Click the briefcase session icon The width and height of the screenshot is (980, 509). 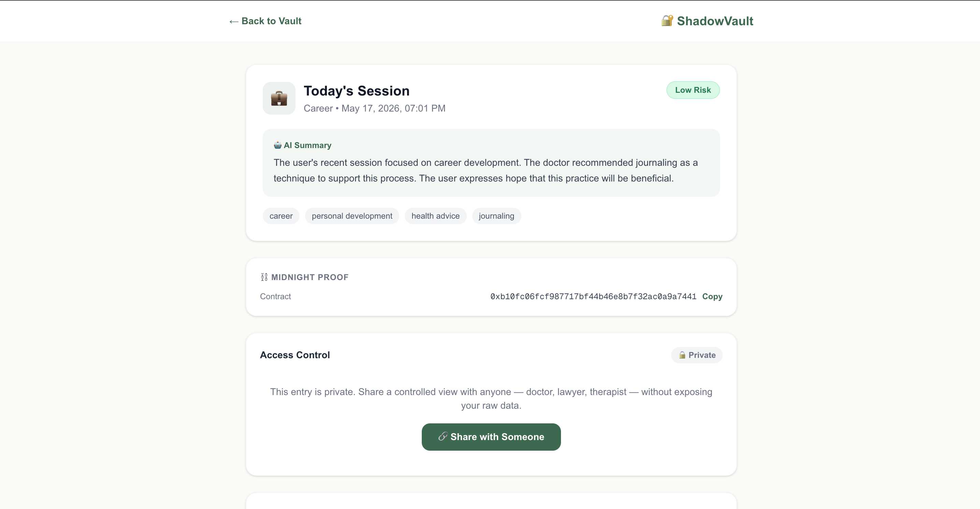pyautogui.click(x=279, y=98)
